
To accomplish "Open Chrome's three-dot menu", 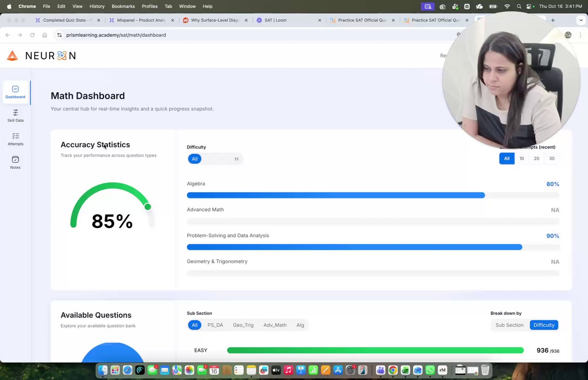I will pos(580,35).
